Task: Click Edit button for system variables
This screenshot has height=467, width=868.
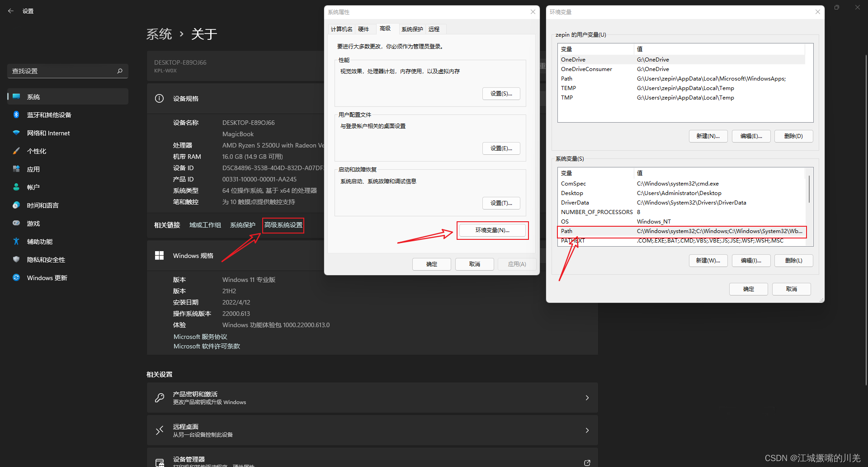Action: point(750,261)
